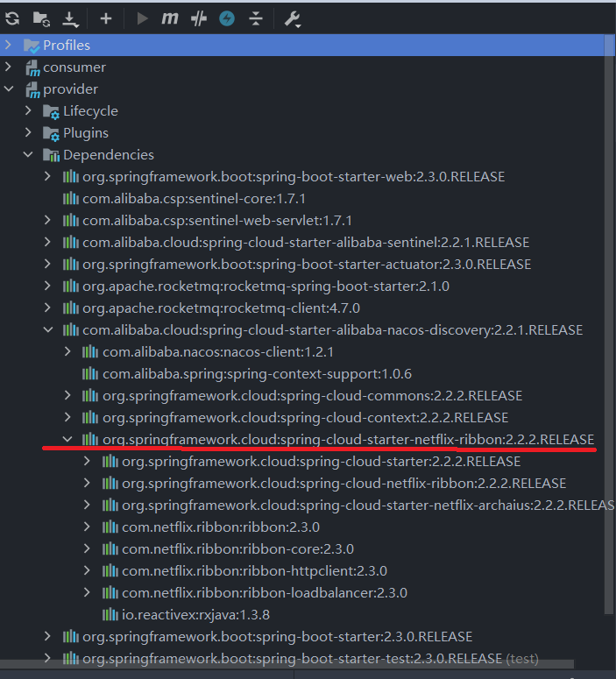The height and width of the screenshot is (679, 616).
Task: Collapse all tree nodes icon
Action: tap(256, 18)
